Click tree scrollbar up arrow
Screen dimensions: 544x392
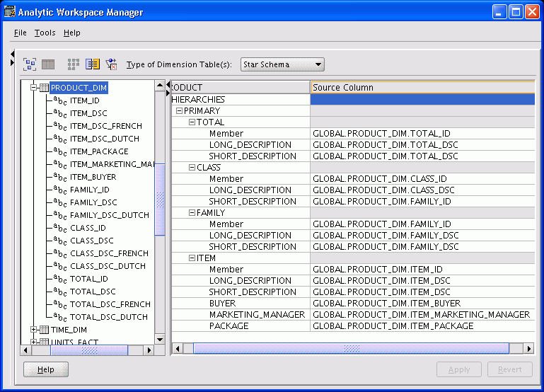pos(160,86)
